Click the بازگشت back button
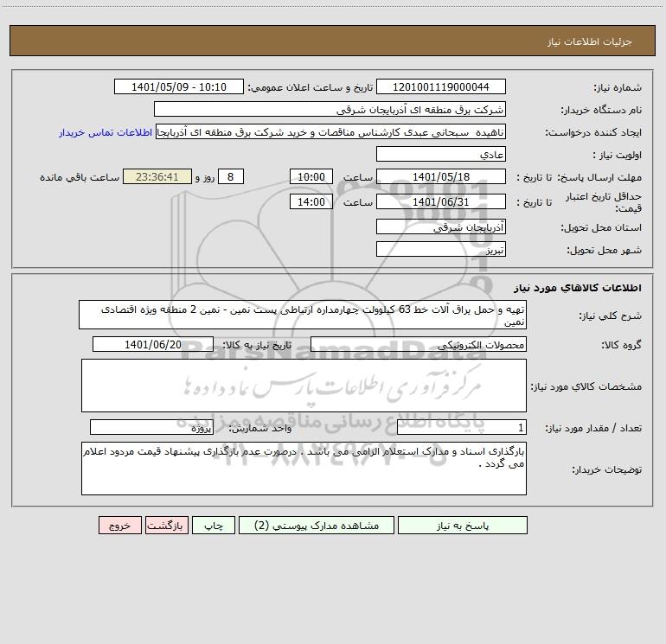Viewport: 666px width, 644px height. point(167,526)
